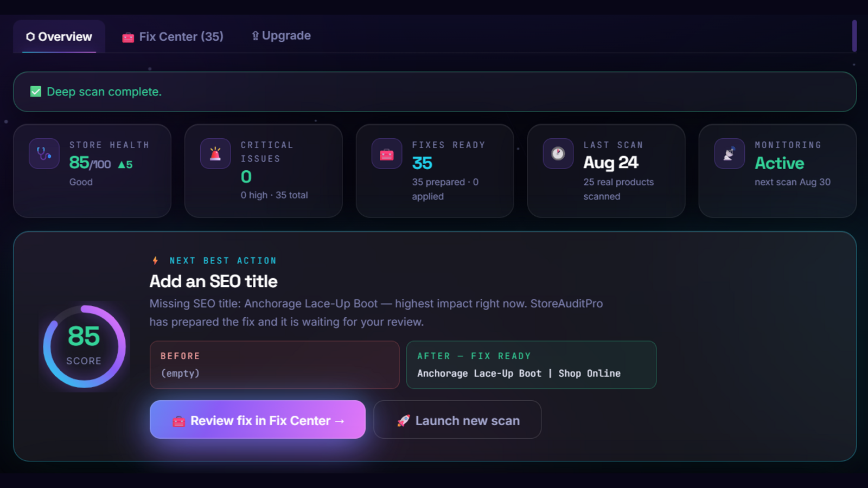Open the Fix Center (35) tab

coord(173,36)
